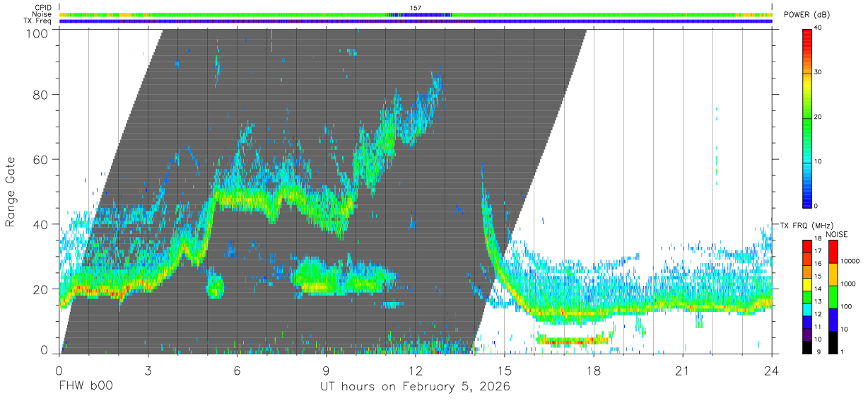868x401 pixels.
Task: Click the CPID label at top left
Action: click(x=43, y=8)
